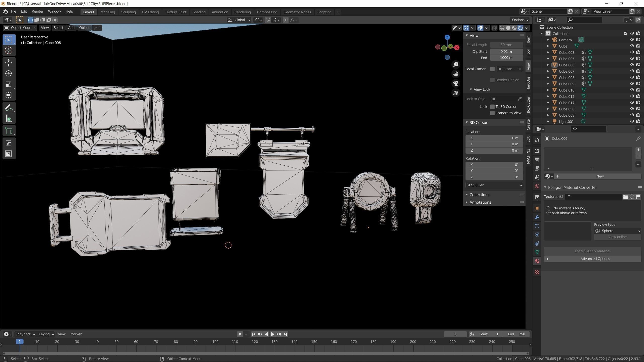The width and height of the screenshot is (644, 362).
Task: Open World properties tab
Action: 537,186
